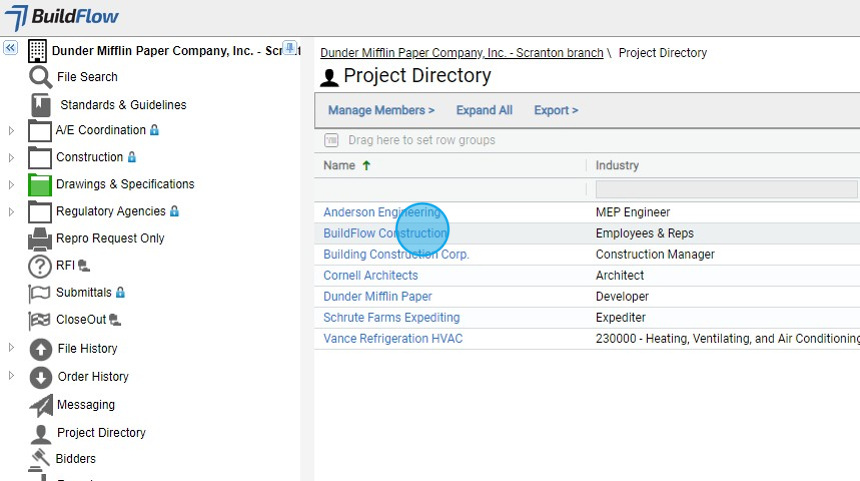Click the Name column header
This screenshot has height=481, width=860.
[339, 165]
